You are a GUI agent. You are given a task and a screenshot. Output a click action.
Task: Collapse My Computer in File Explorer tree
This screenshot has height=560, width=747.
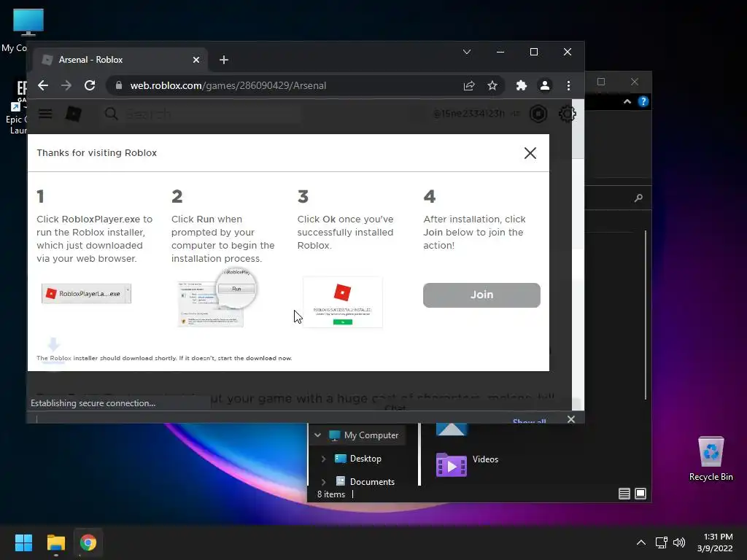[318, 435]
